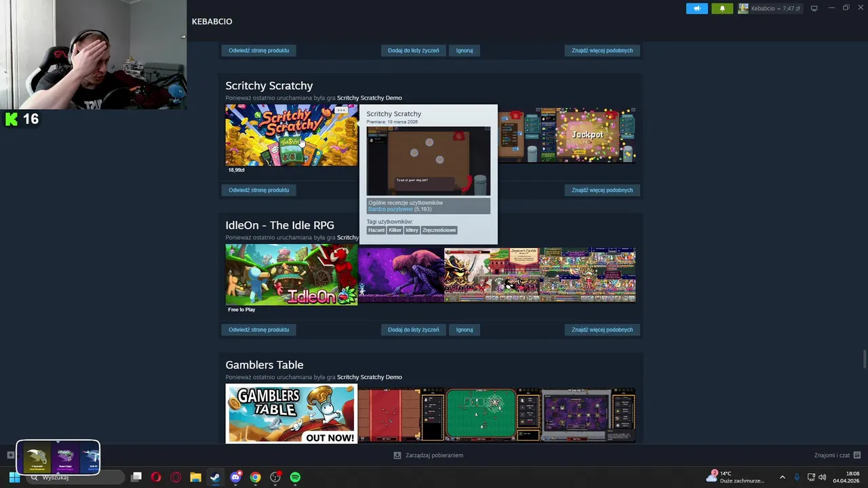Click the Free to Play label

[x=241, y=310]
